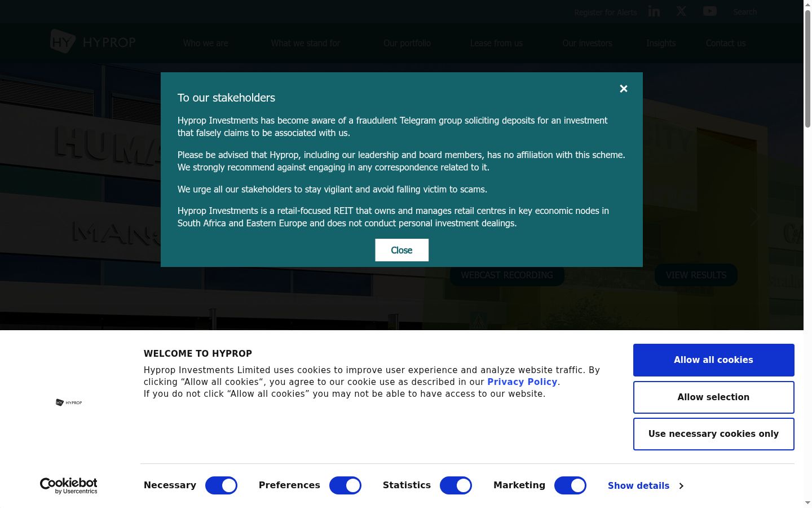Disable Preferences cookies switch

coord(345,485)
